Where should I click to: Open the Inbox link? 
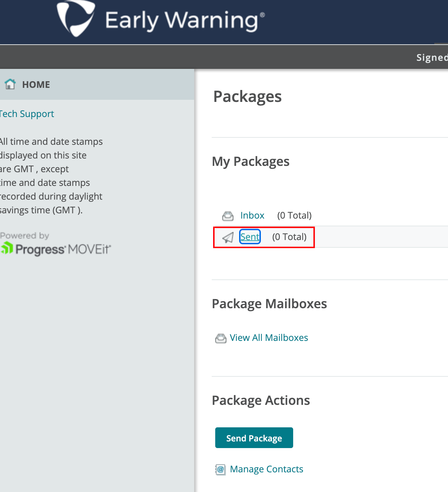[x=252, y=215]
